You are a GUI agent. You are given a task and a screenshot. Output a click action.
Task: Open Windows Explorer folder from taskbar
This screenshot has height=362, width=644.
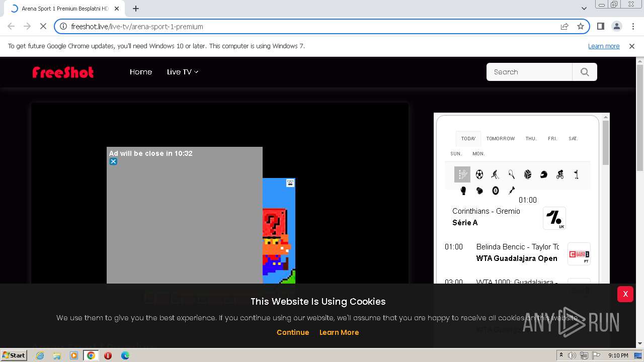click(57, 355)
